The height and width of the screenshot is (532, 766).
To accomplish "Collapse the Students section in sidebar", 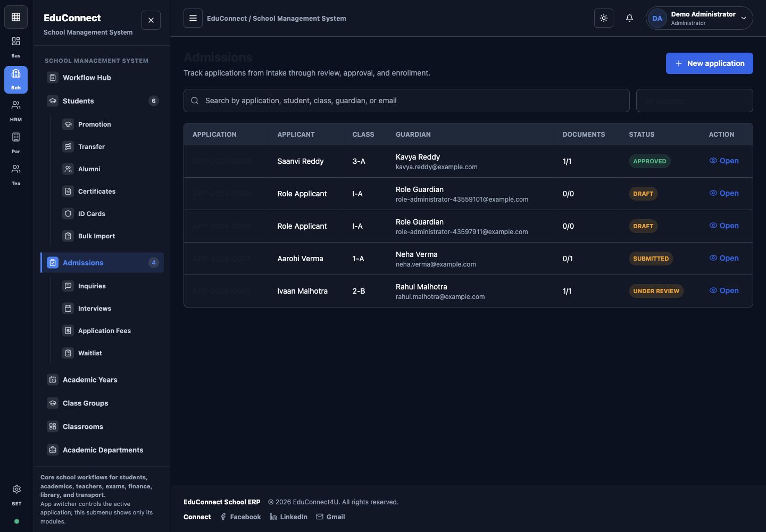I will (x=102, y=101).
